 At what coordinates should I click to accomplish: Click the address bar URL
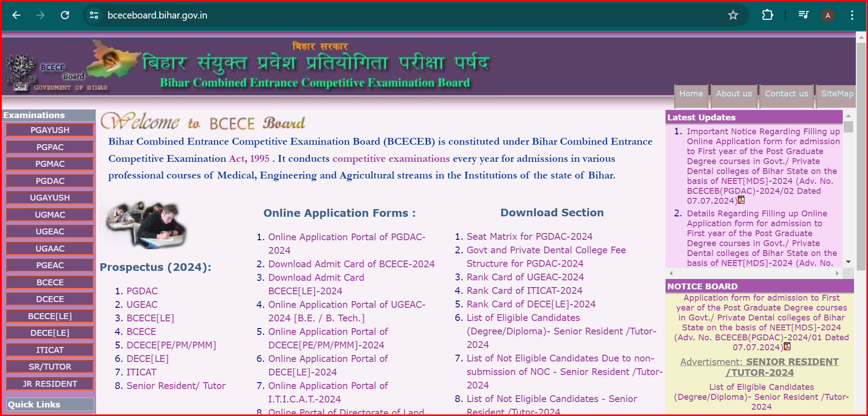[157, 15]
